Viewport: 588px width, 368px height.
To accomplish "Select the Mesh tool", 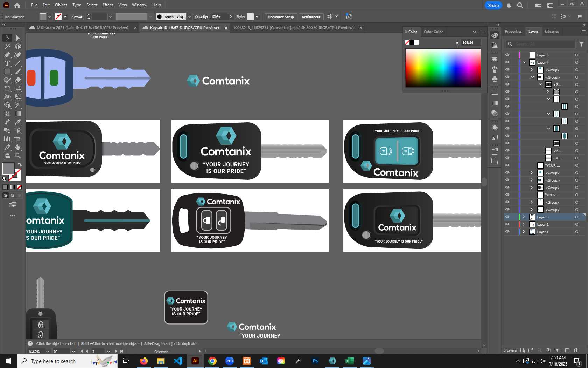I will (x=7, y=114).
